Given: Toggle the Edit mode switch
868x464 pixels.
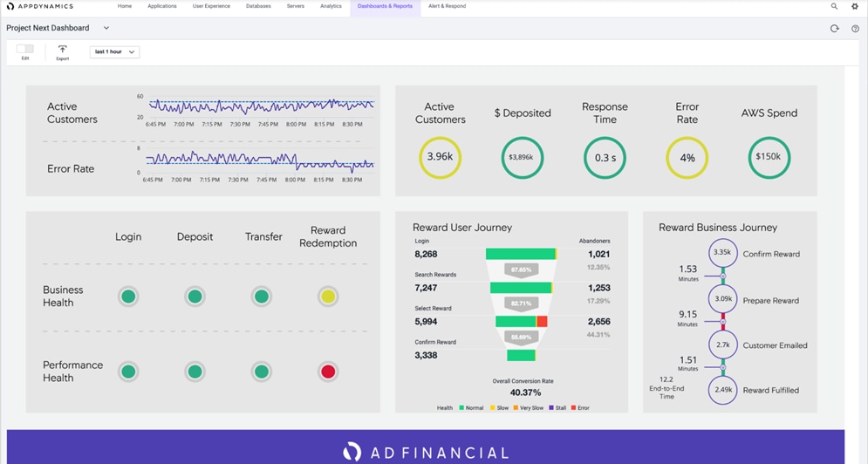Looking at the screenshot, I should pos(25,49).
